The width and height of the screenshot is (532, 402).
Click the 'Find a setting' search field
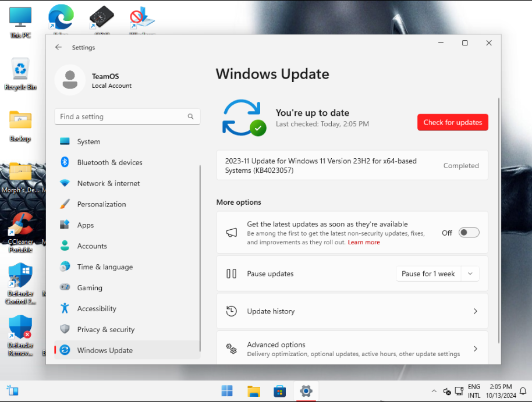coord(127,117)
